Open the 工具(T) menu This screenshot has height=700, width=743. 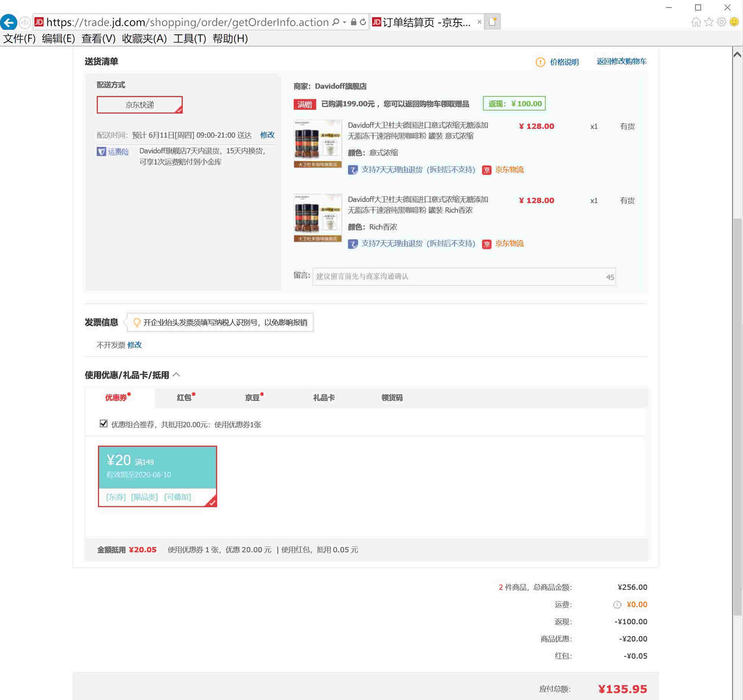190,39
